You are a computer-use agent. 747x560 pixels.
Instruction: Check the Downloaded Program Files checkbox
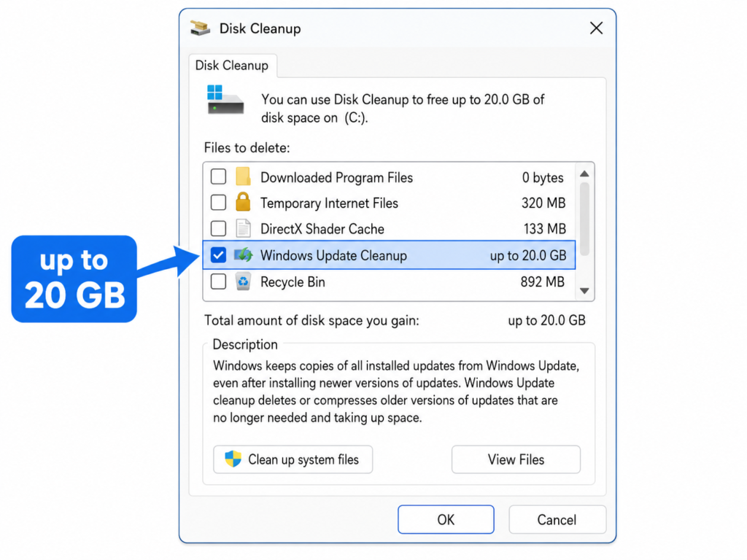point(218,176)
